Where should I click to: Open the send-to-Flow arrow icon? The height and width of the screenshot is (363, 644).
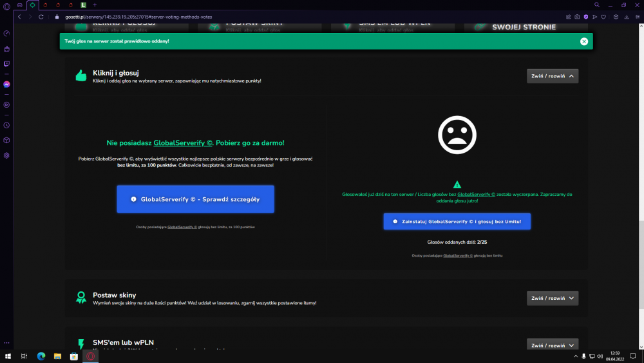(x=594, y=17)
